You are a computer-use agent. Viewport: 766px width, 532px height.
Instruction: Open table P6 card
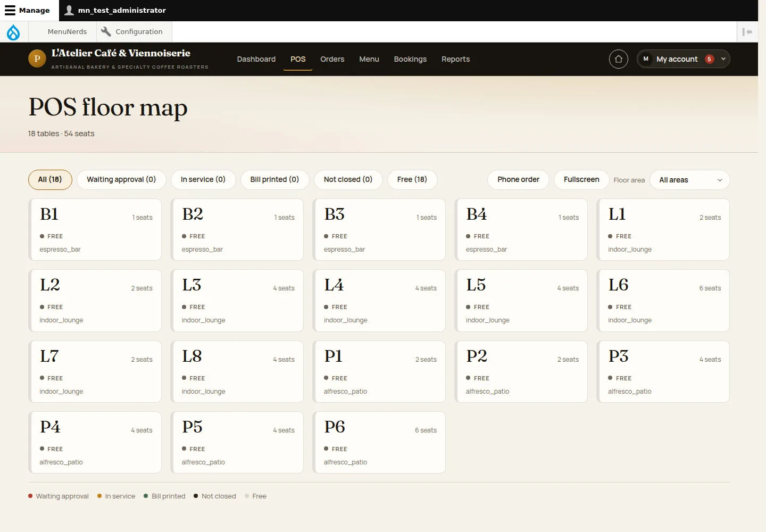pyautogui.click(x=379, y=443)
